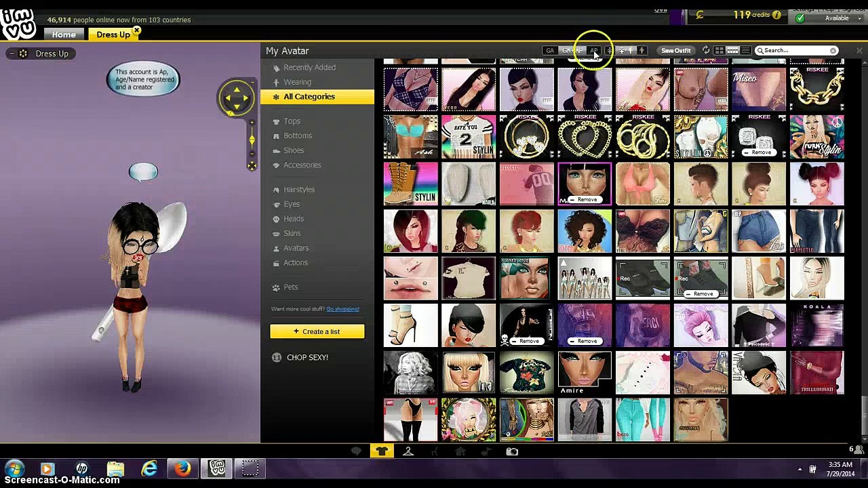Image resolution: width=868 pixels, height=488 pixels.
Task: Open the Heads category
Action: pos(294,219)
